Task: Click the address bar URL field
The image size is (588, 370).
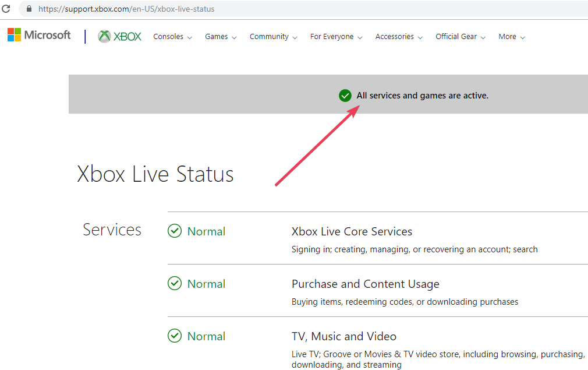Action: [304, 9]
